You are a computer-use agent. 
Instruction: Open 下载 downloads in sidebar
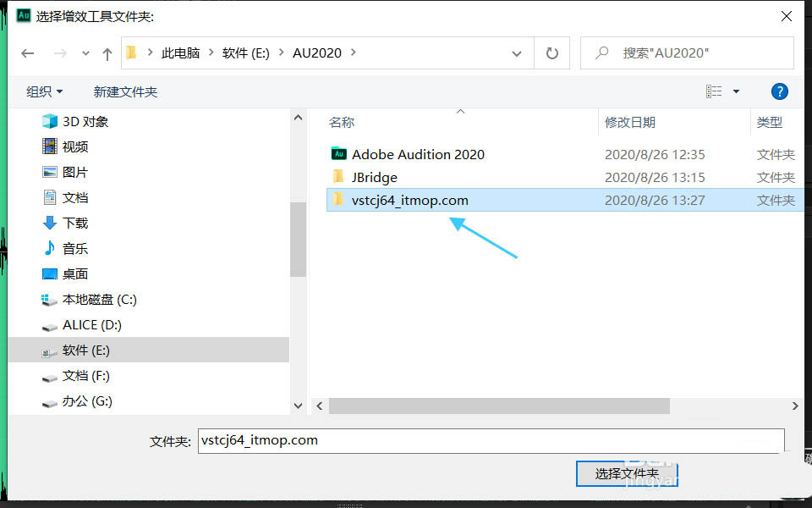[x=74, y=224]
